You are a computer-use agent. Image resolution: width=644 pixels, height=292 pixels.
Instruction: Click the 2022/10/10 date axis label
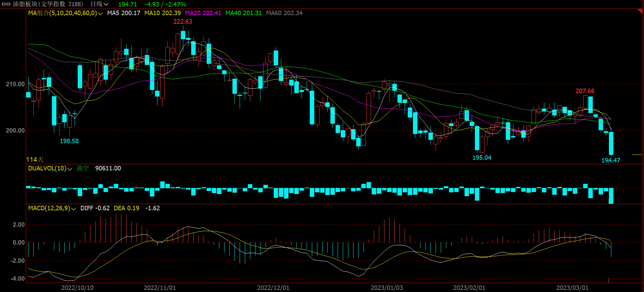coord(77,288)
